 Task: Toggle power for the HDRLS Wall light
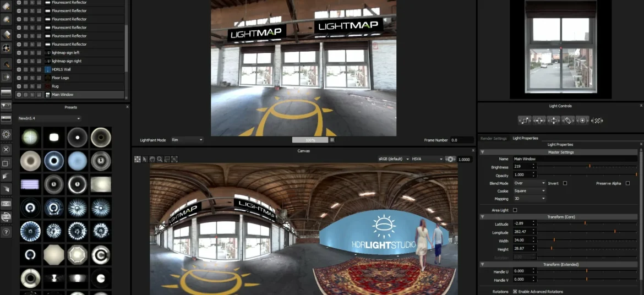(x=19, y=69)
